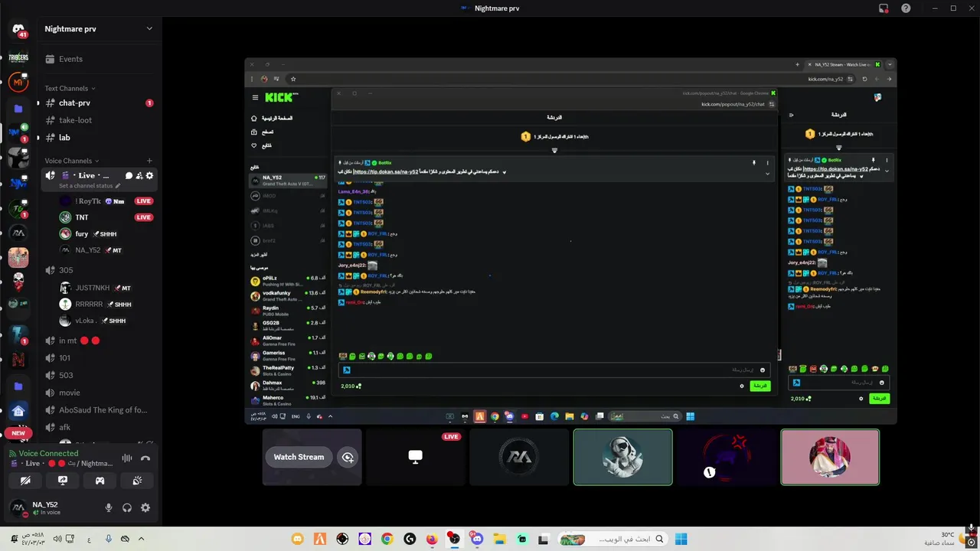
Task: Toggle screen sharing in voice panel
Action: (63, 481)
